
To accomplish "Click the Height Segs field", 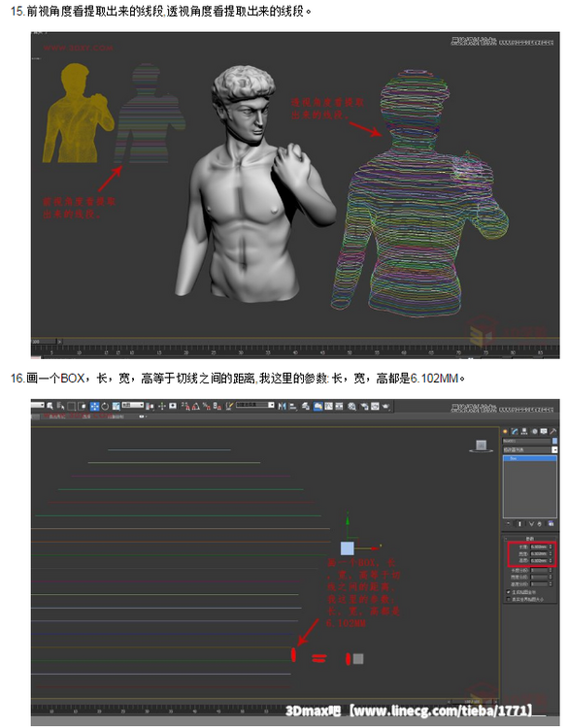I will click(x=539, y=583).
